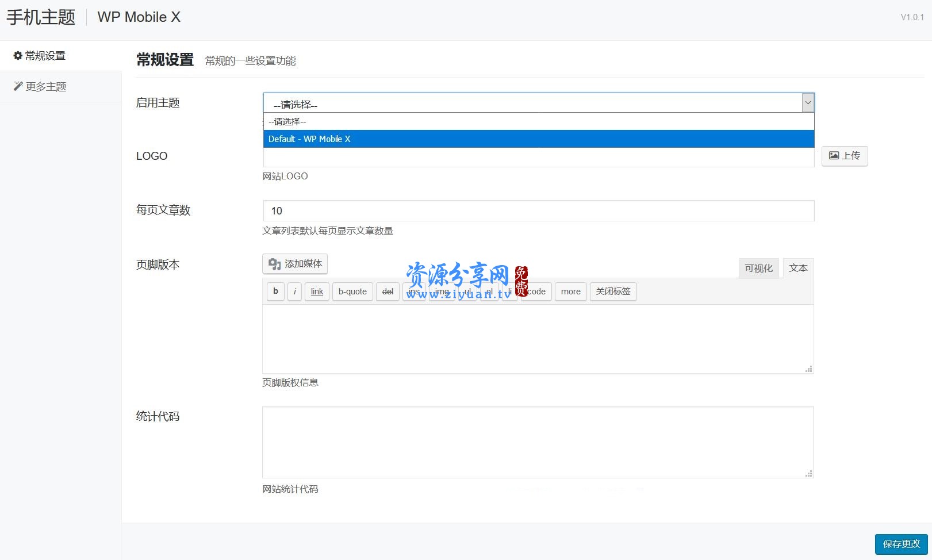
Task: Insert a link with the link button
Action: click(317, 291)
